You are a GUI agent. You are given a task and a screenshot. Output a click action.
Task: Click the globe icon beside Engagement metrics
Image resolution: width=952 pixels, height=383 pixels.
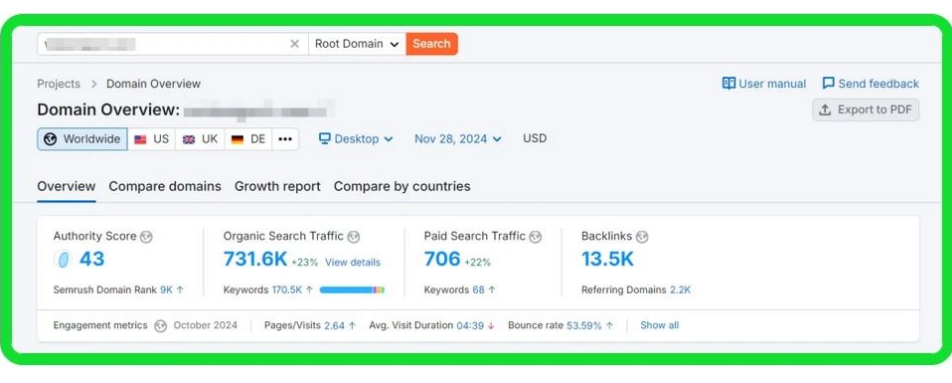click(x=160, y=326)
